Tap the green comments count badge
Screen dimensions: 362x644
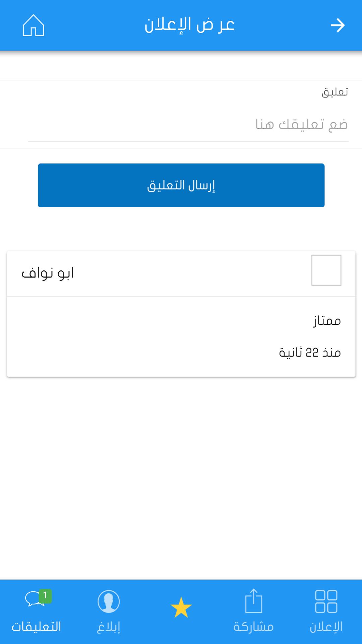click(x=45, y=596)
